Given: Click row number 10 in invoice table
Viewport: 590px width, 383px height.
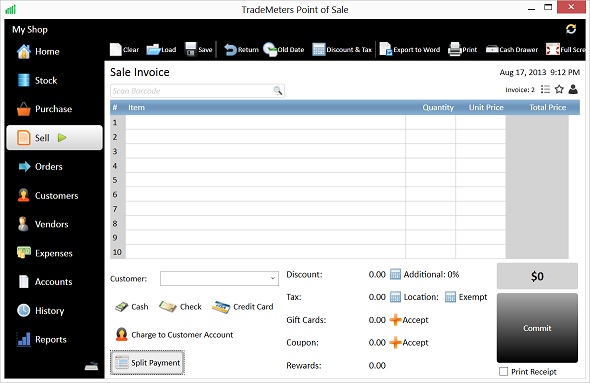Looking at the screenshot, I should pyautogui.click(x=117, y=252).
